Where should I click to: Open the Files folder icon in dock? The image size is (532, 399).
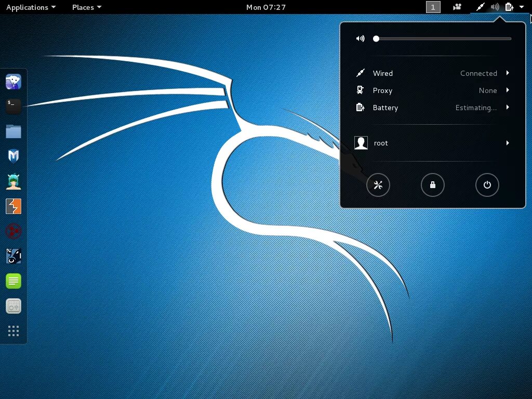point(14,131)
